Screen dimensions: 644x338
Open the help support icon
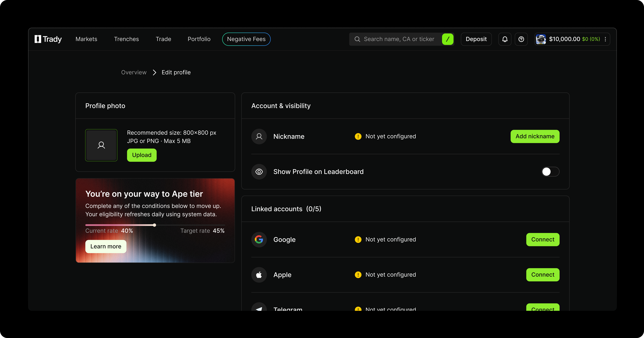(521, 39)
